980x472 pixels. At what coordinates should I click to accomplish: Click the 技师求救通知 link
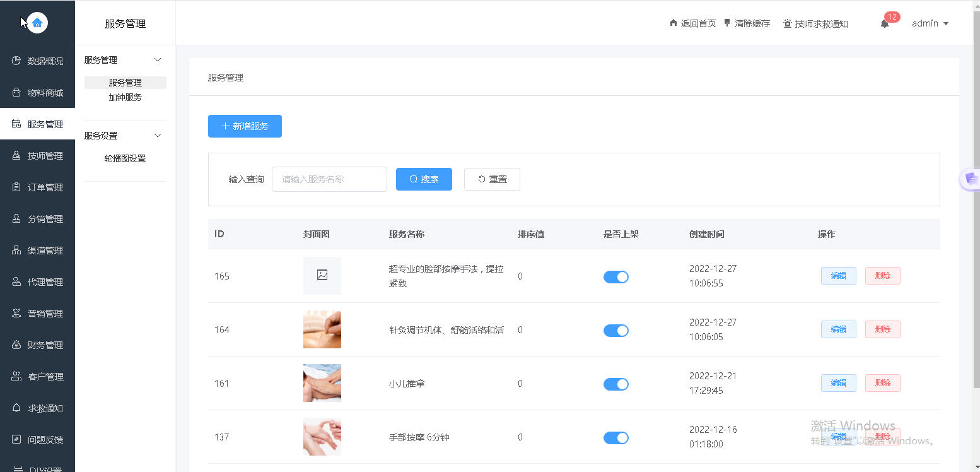click(x=815, y=24)
